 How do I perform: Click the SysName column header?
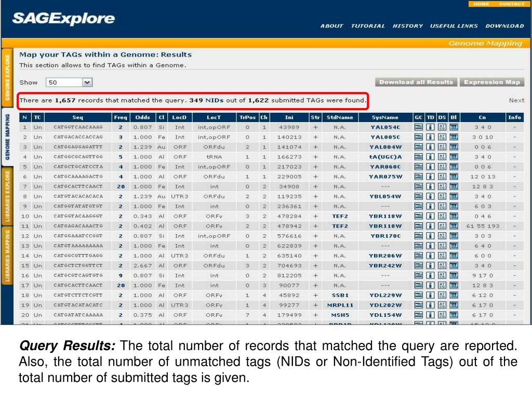(385, 117)
